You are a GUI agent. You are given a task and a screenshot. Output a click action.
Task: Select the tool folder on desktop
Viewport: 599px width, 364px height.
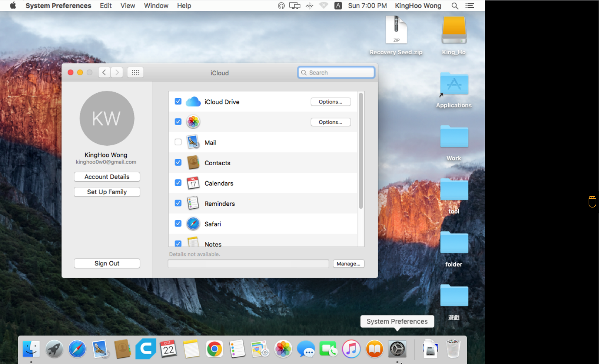(454, 196)
